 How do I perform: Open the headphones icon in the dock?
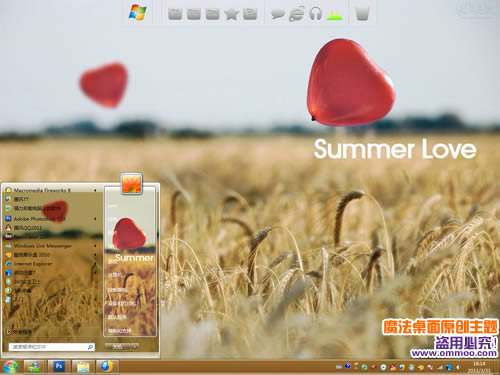click(x=315, y=14)
